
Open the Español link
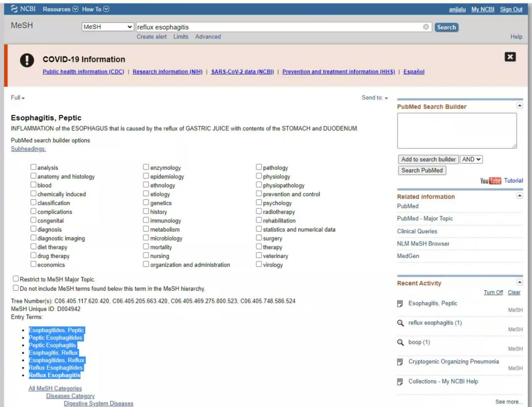click(x=414, y=72)
